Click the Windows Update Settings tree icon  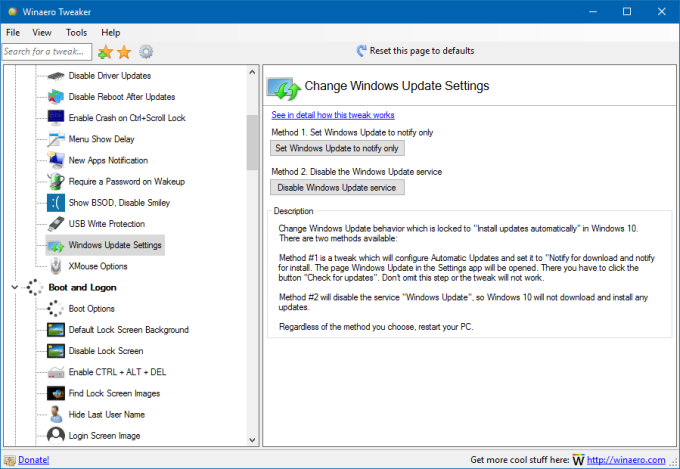(56, 246)
